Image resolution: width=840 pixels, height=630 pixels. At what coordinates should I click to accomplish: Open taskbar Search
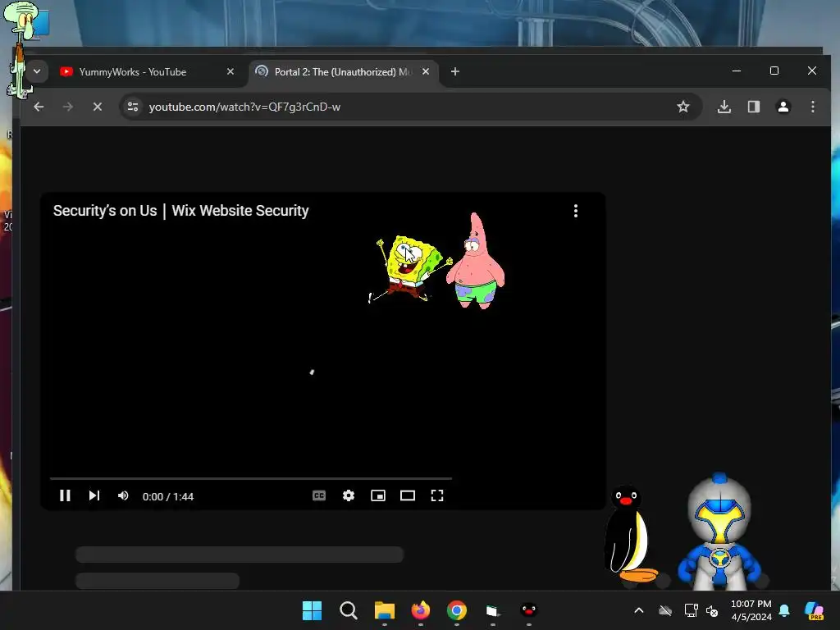(348, 610)
